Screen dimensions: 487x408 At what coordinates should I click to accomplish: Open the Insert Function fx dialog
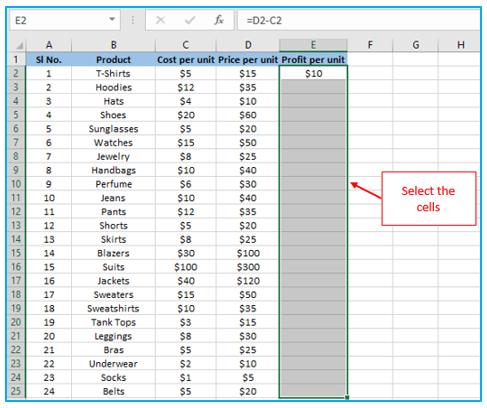click(219, 20)
